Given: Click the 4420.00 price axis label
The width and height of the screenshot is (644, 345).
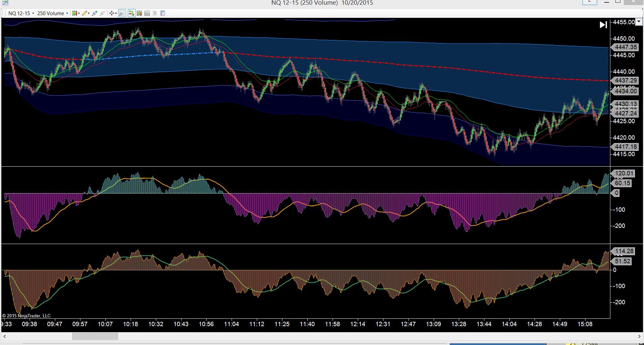Looking at the screenshot, I should pos(624,138).
